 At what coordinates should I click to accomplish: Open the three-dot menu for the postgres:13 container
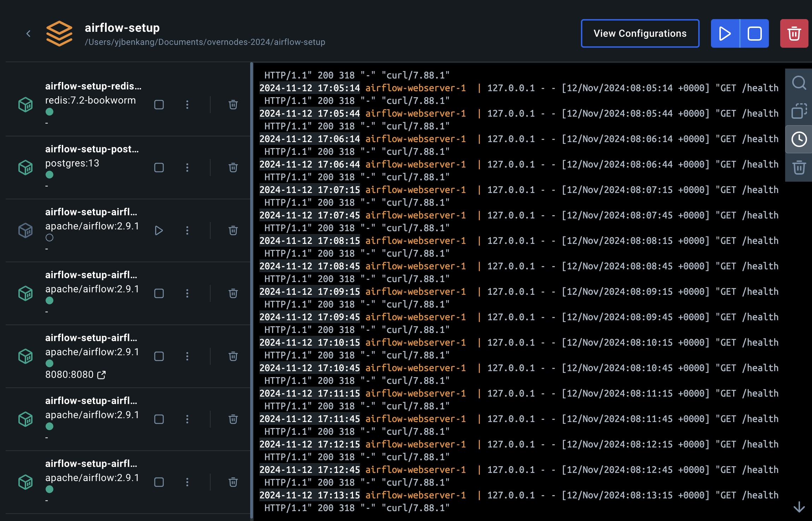click(187, 168)
